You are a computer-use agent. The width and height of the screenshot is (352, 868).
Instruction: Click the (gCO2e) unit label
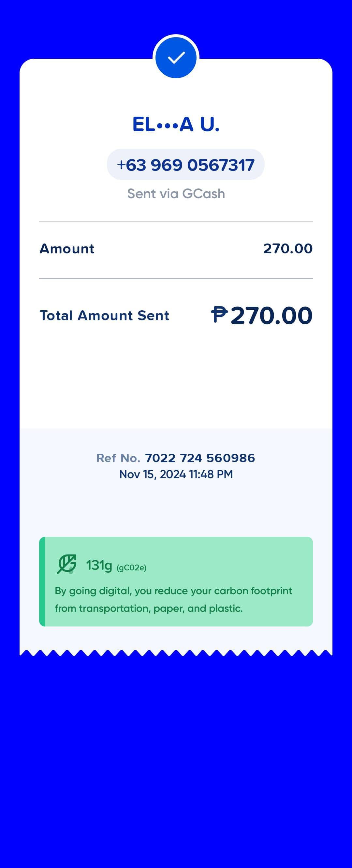pyautogui.click(x=131, y=568)
